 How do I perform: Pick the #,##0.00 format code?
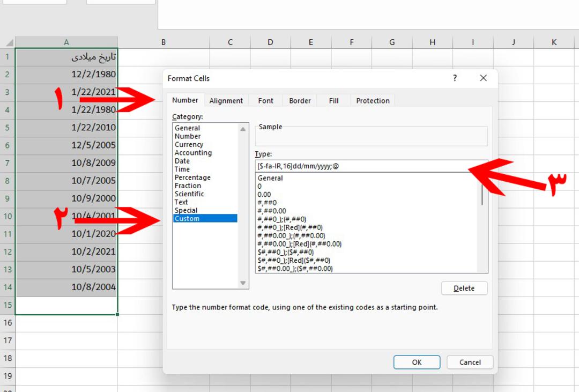272,211
